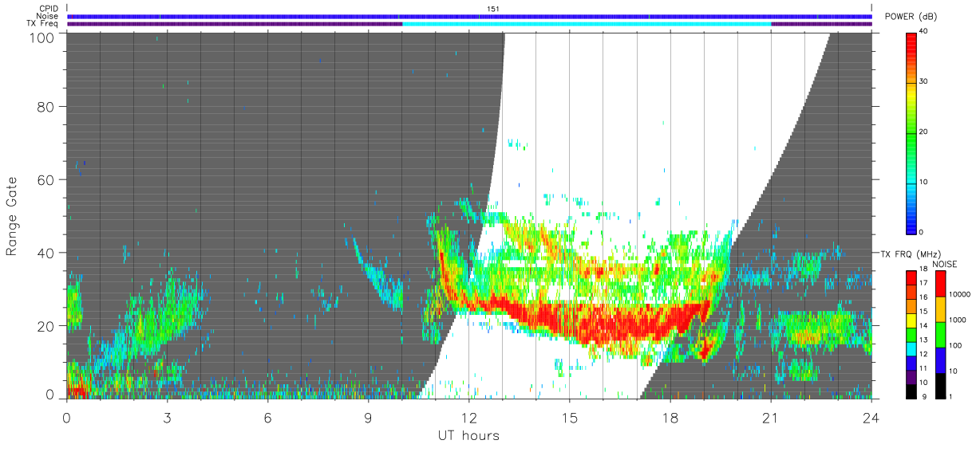Click the CPID label above the plot

click(49, 9)
